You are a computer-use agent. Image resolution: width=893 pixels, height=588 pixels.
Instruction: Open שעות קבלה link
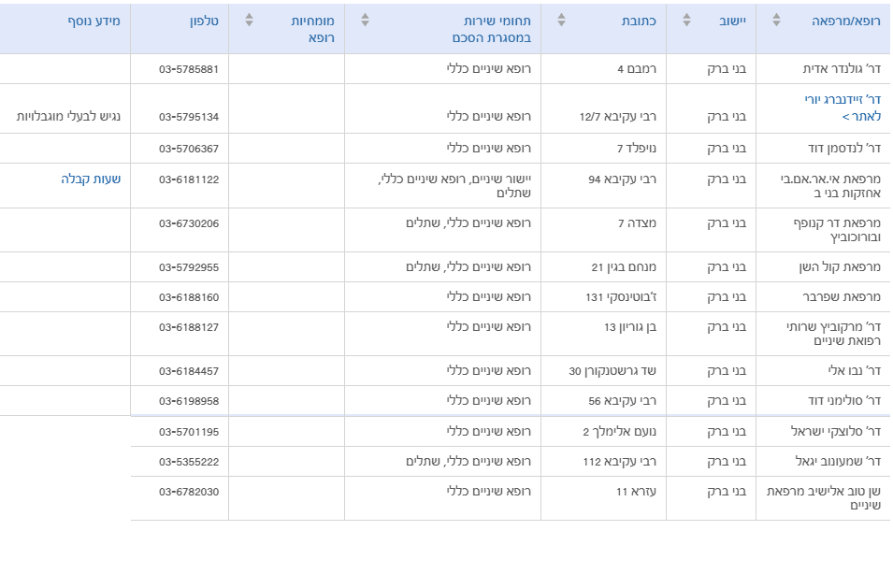[x=92, y=179]
